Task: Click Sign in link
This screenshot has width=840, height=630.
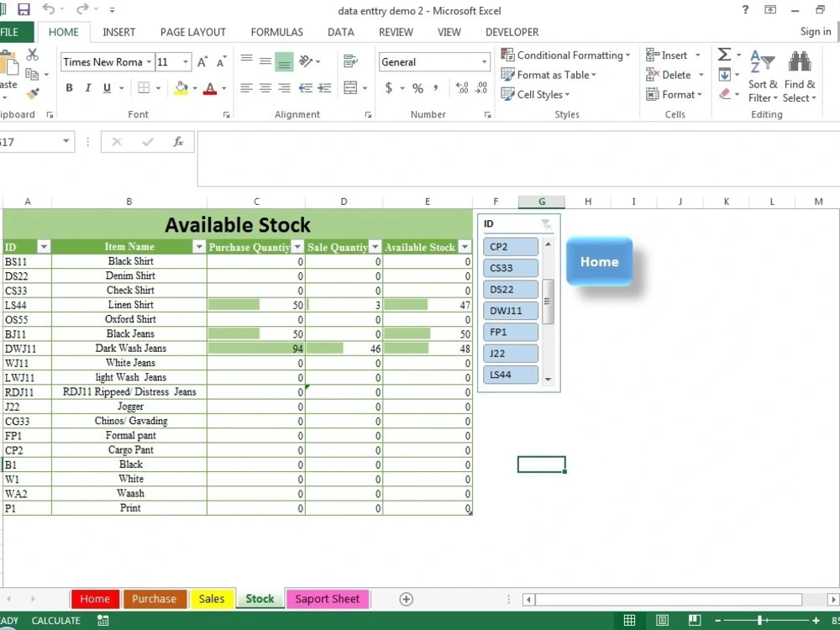Action: pos(816,32)
